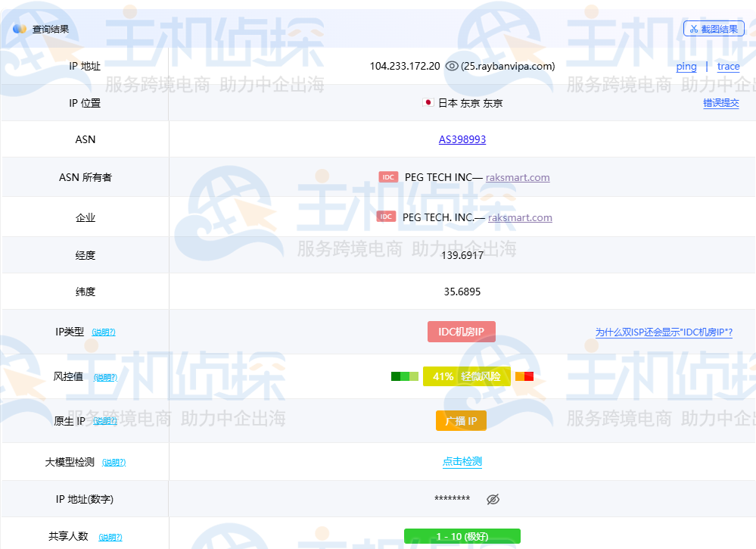Viewport: 756px width, 549px height.
Task: Click the globe icon next to 查询结果 title
Action: tap(18, 28)
